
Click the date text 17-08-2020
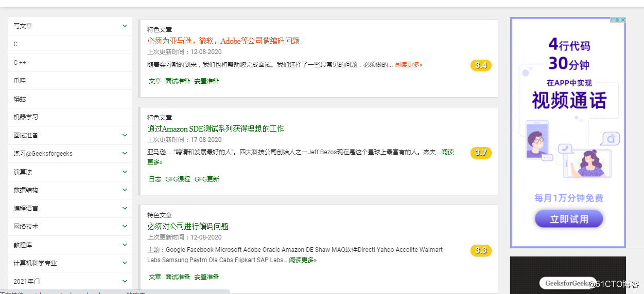pos(206,140)
